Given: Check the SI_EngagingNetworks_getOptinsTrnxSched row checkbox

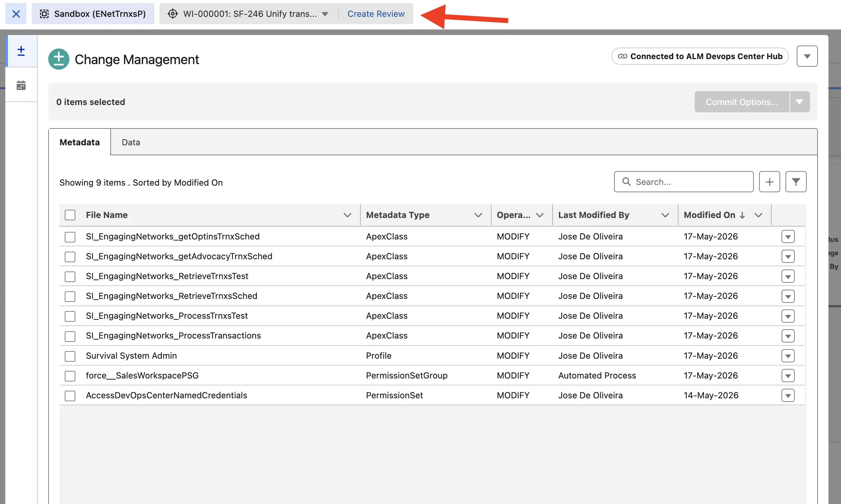Looking at the screenshot, I should point(70,237).
